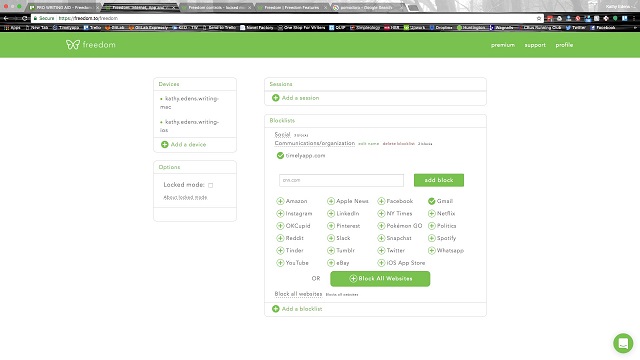Uncheck the timelyapp.com checkmark

280,156
